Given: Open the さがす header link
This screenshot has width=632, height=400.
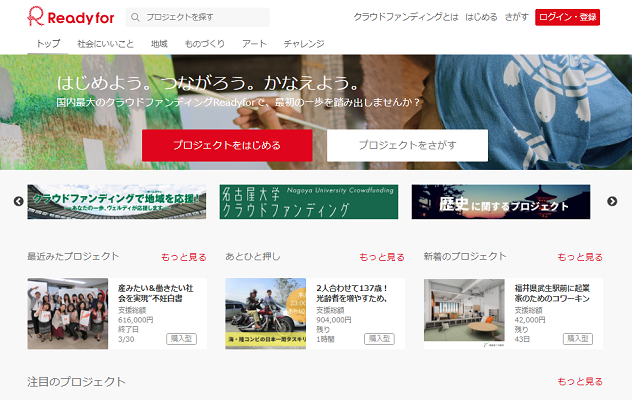Looking at the screenshot, I should pyautogui.click(x=516, y=17).
